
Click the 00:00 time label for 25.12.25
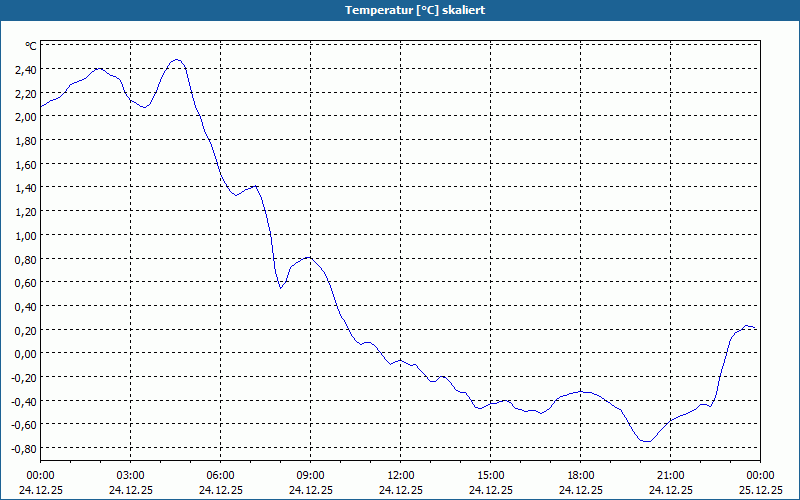[760, 476]
